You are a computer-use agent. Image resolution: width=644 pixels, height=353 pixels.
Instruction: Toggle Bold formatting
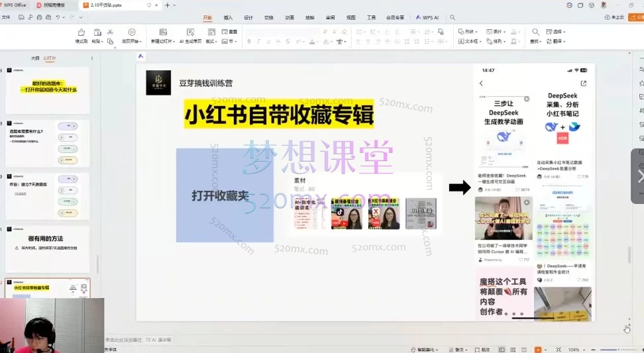pyautogui.click(x=249, y=42)
